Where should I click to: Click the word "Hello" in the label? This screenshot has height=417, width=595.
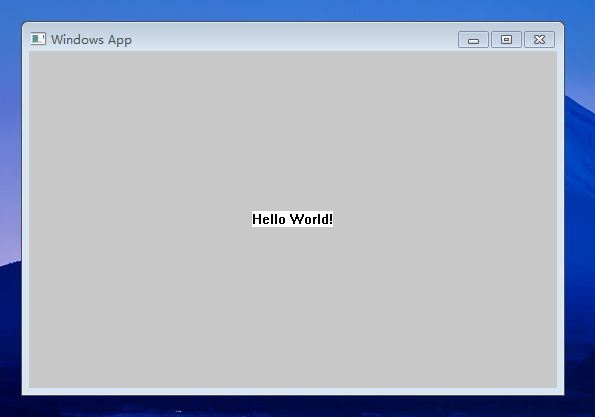click(269, 219)
